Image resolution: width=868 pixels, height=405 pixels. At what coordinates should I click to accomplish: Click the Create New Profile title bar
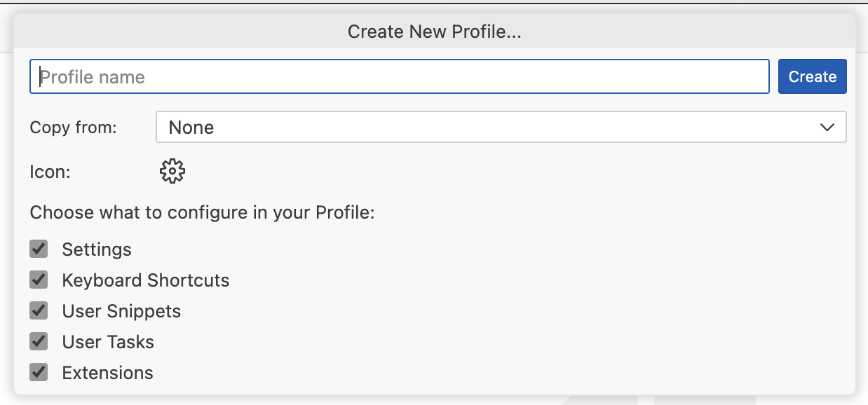coord(435,32)
